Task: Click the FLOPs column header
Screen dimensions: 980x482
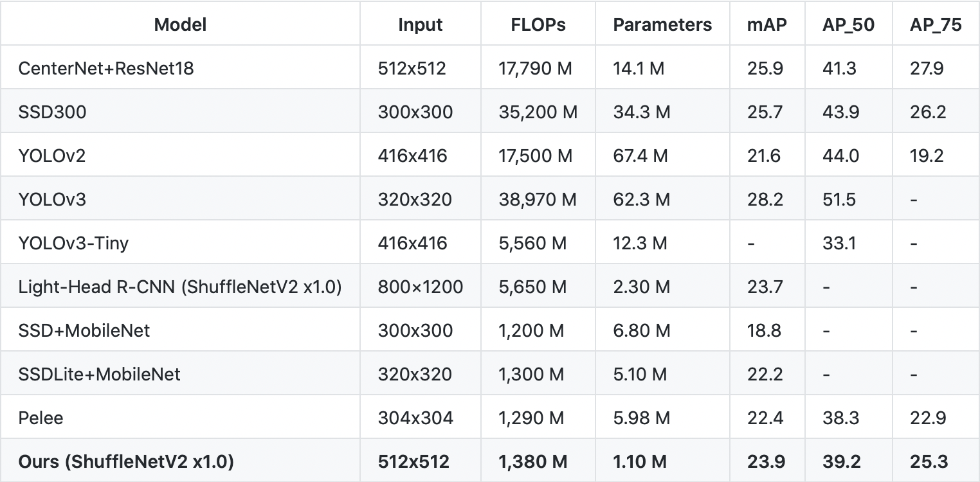Action: coord(538,24)
